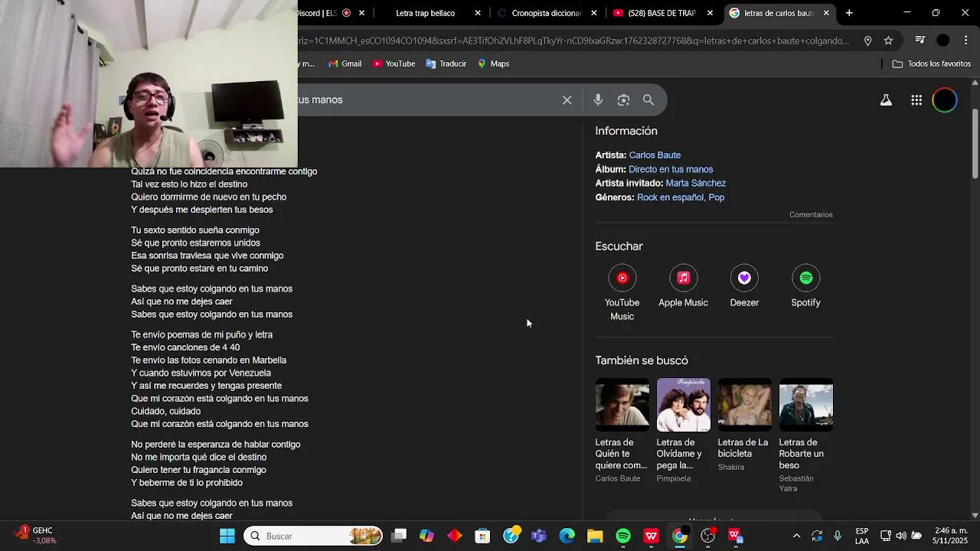Open Search Labs flask icon
This screenshot has height=551, width=980.
[x=886, y=100]
